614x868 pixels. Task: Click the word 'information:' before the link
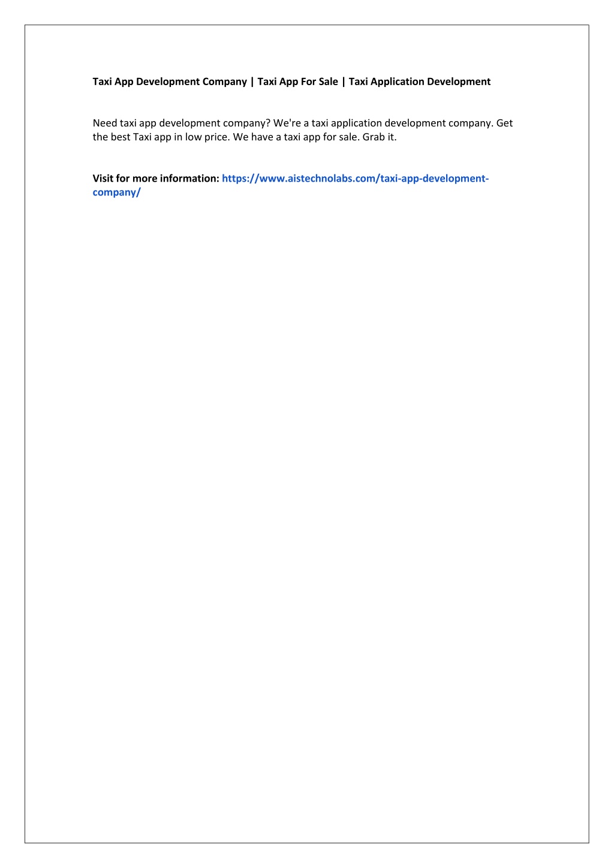click(189, 179)
